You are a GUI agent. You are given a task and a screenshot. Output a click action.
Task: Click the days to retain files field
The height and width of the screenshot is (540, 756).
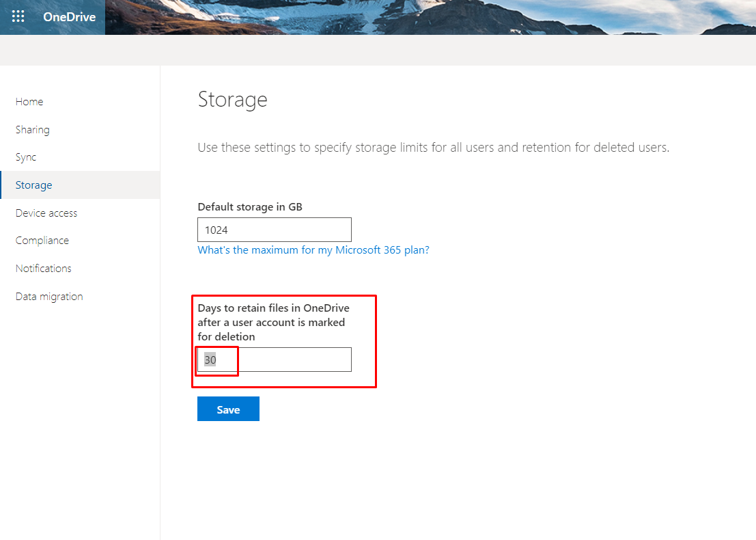[275, 360]
